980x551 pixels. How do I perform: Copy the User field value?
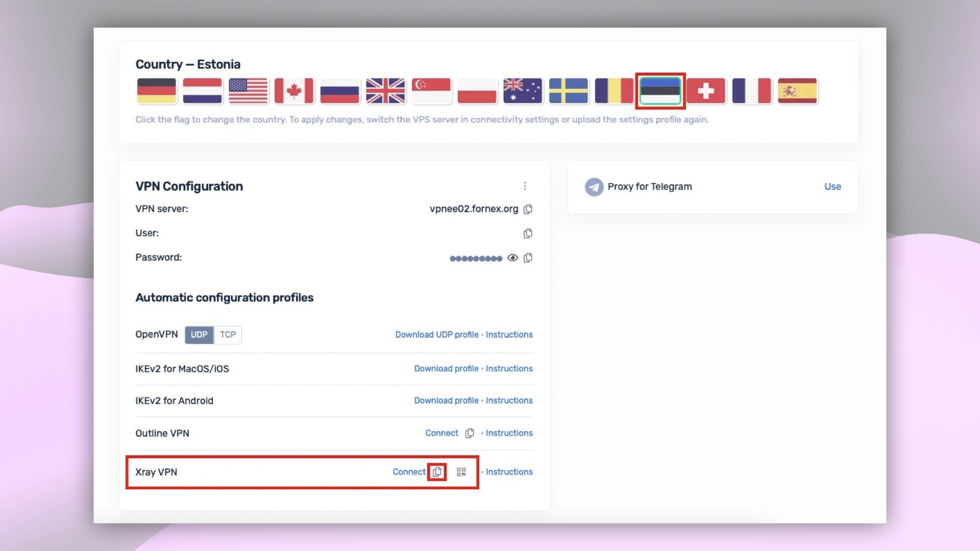click(528, 233)
